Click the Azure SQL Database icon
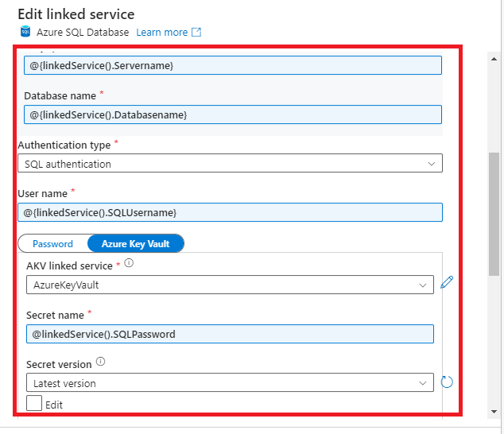Screen dimensions: 504x434 pyautogui.click(x=25, y=32)
